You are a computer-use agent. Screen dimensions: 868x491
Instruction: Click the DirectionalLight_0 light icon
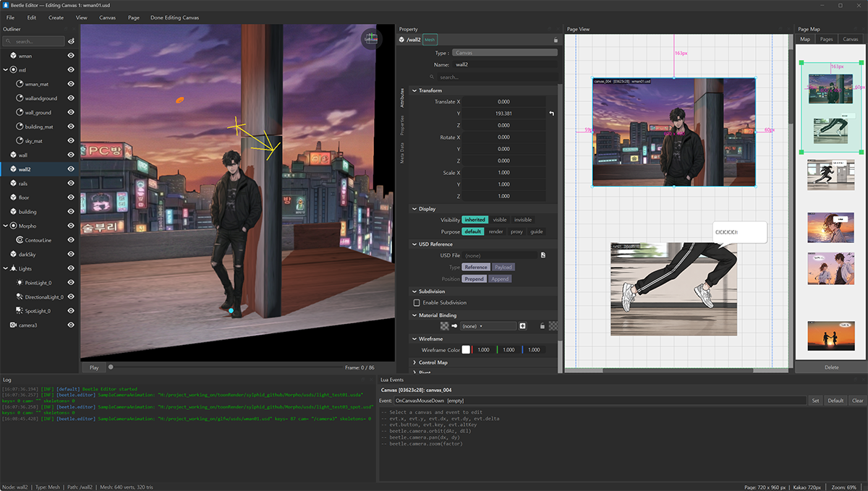(20, 296)
